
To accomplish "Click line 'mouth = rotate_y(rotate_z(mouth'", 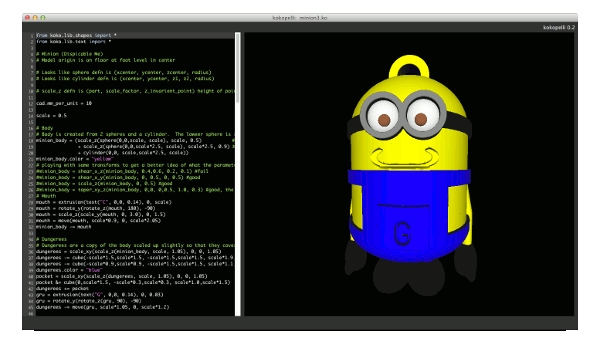I will point(95,209).
